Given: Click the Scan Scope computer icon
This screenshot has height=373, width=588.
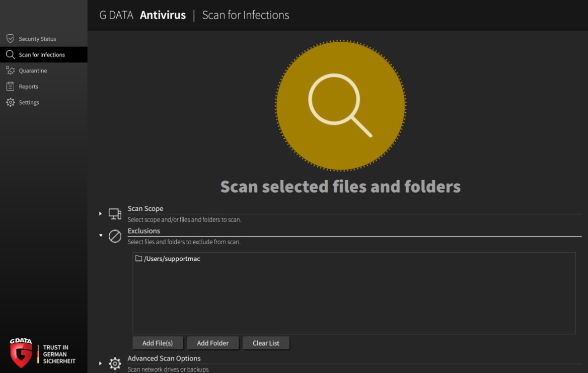Looking at the screenshot, I should pos(115,213).
